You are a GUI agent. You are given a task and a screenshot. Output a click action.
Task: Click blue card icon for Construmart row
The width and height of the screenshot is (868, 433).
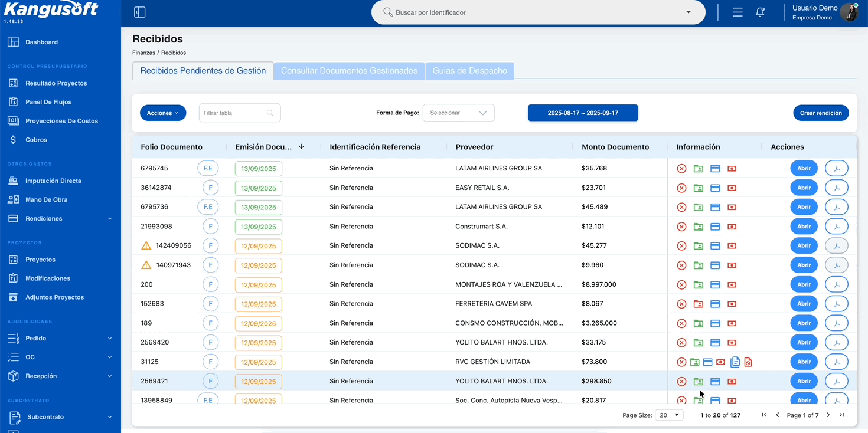click(715, 227)
